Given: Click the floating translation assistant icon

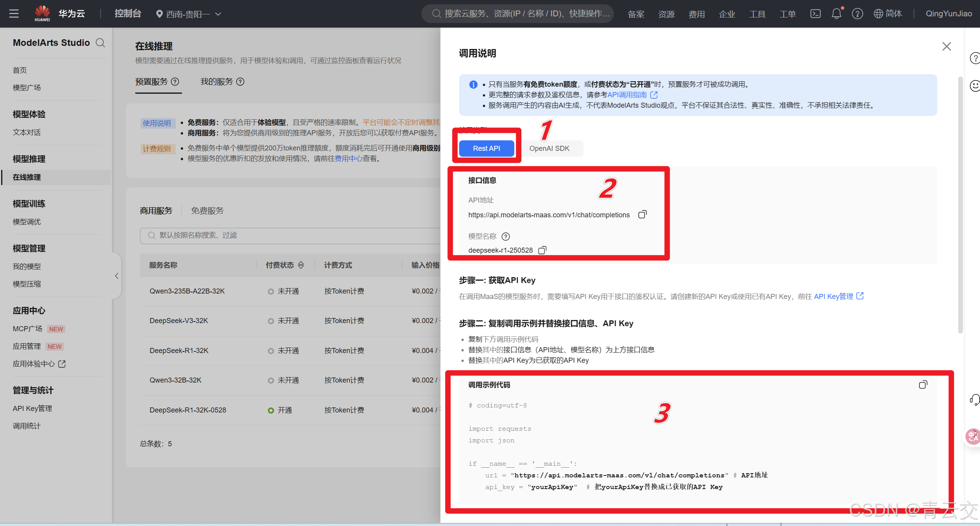Looking at the screenshot, I should [973, 436].
